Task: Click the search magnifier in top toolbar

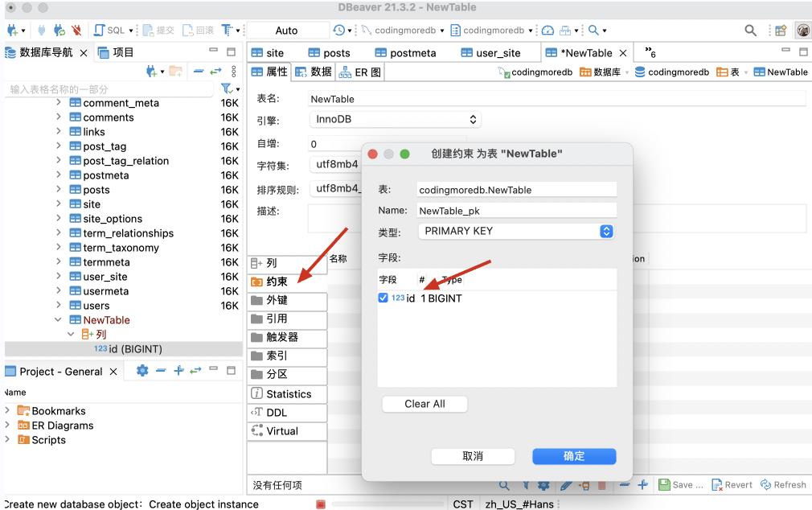Action: point(750,31)
